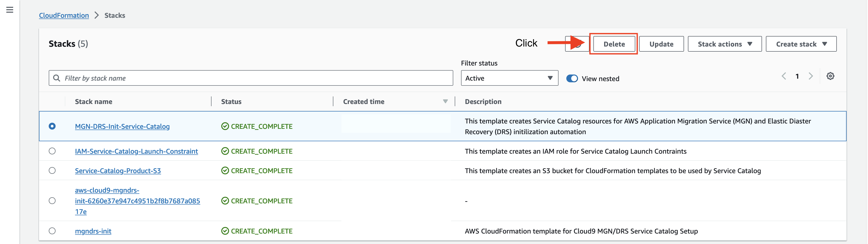This screenshot has height=244, width=868.
Task: Select the IAM-Service-Catalog-Launch-Constraint radio button
Action: coord(52,151)
